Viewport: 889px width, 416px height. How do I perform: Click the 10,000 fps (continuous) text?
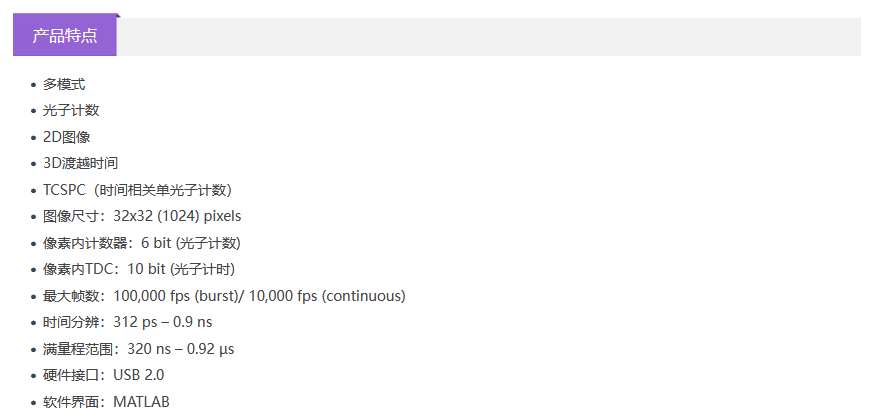pyautogui.click(x=327, y=296)
